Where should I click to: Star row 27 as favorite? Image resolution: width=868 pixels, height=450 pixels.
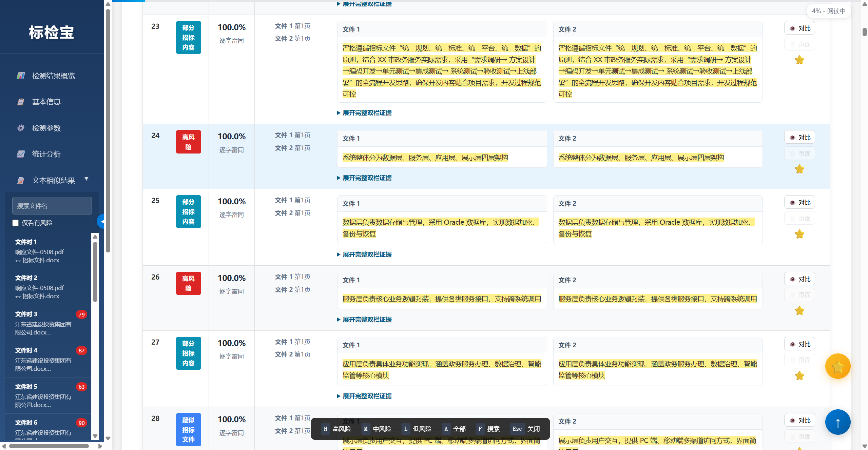tap(799, 376)
